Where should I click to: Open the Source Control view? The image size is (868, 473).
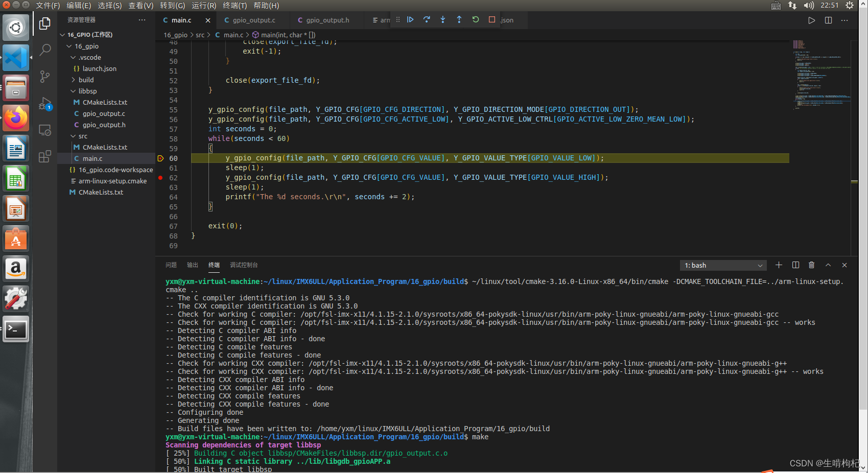[45, 77]
